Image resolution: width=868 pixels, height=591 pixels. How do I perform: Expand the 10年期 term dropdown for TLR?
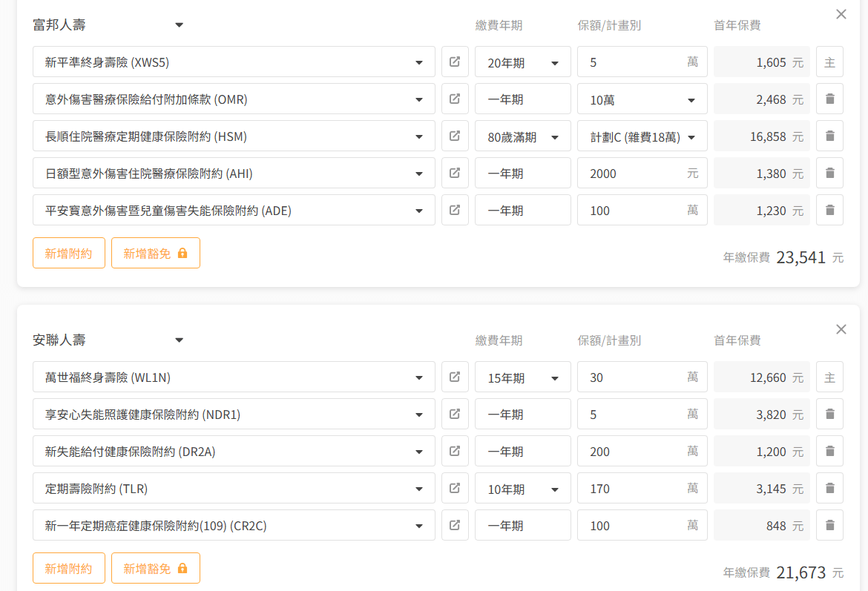[x=522, y=489]
